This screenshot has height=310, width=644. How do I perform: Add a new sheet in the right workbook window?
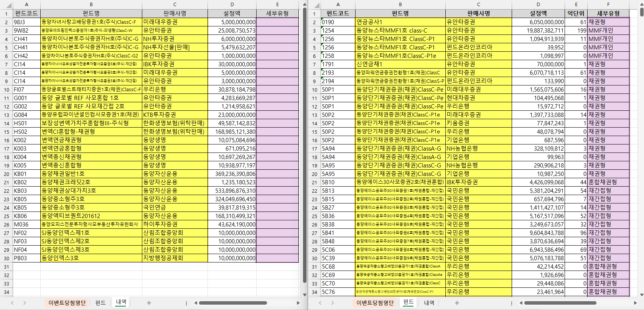coord(457,303)
